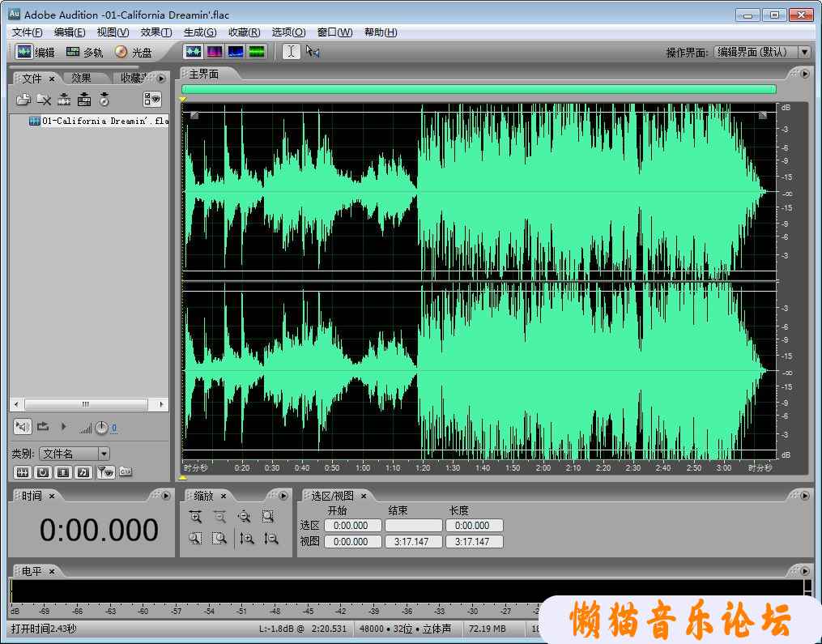
Task: Open the 收藏(R) menu
Action: (x=245, y=32)
